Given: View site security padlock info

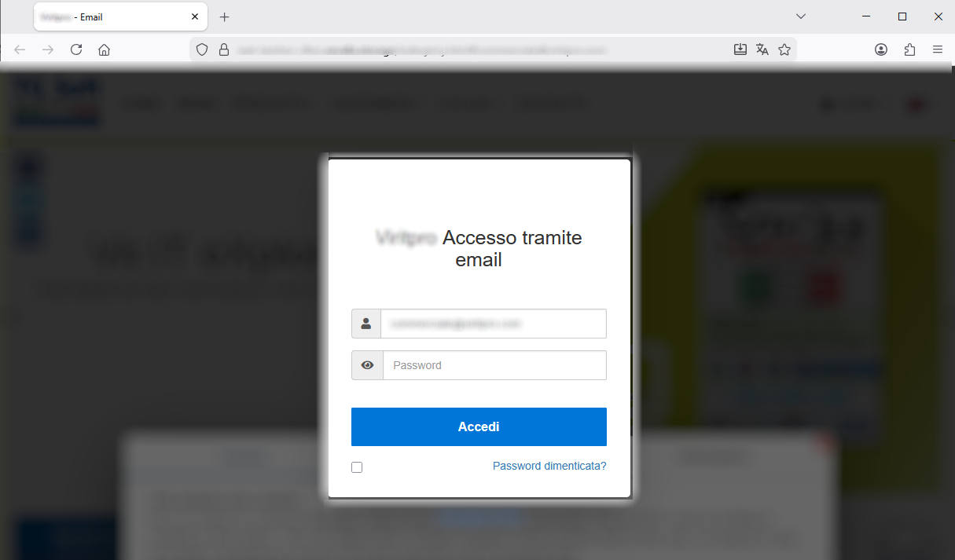Looking at the screenshot, I should click(224, 49).
